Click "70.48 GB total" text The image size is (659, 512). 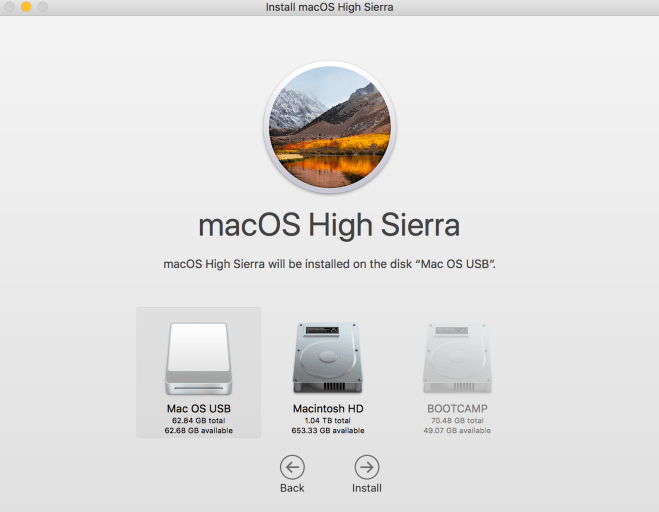pyautogui.click(x=457, y=420)
